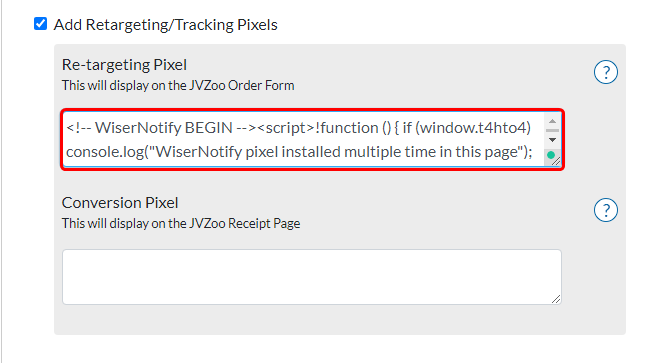
Task: Click the Re-targeting textarea resize handle
Action: 556,161
